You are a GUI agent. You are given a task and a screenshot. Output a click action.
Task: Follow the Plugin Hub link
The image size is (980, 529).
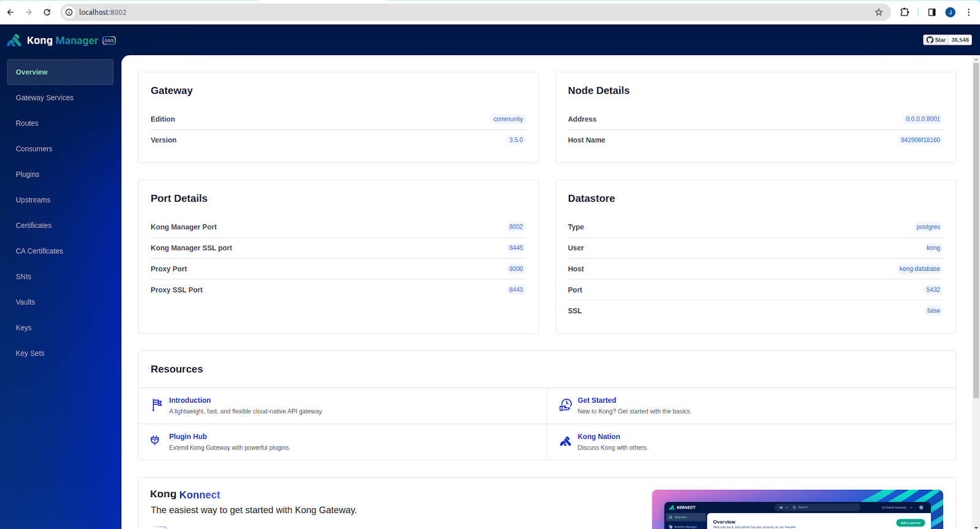pos(188,436)
